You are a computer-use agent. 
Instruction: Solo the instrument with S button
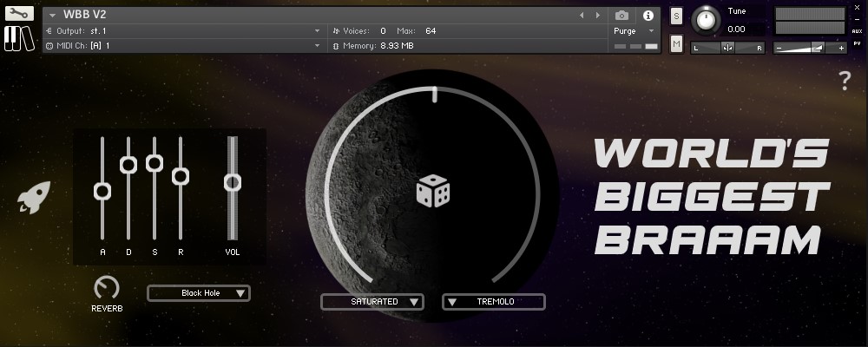coord(676,16)
